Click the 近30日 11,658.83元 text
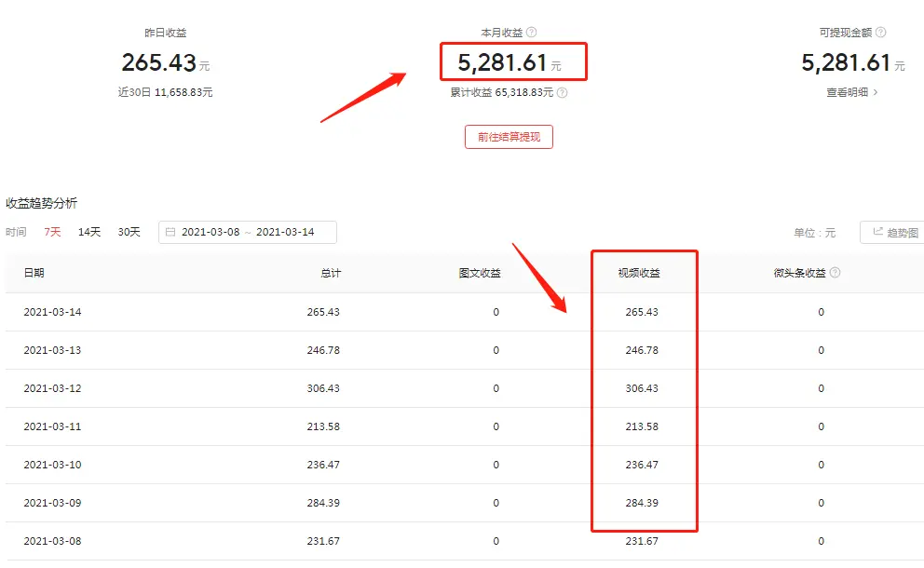Image resolution: width=924 pixels, height=568 pixels. (x=165, y=92)
